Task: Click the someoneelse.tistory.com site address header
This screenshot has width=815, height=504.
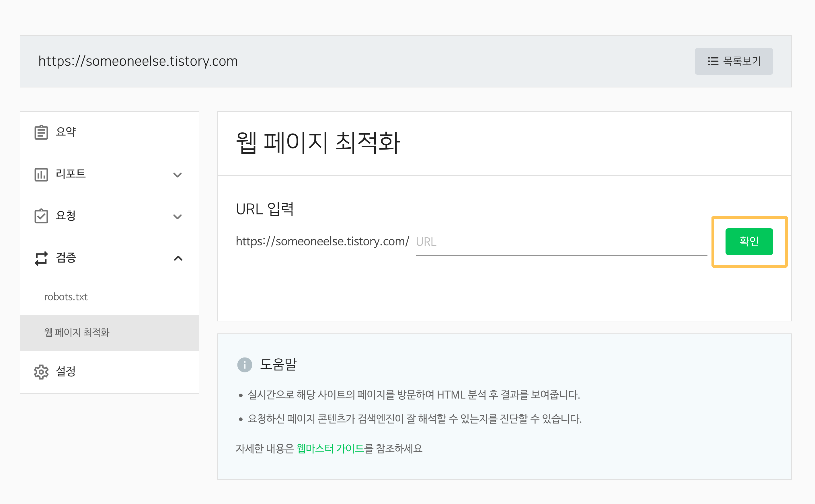Action: [x=138, y=61]
